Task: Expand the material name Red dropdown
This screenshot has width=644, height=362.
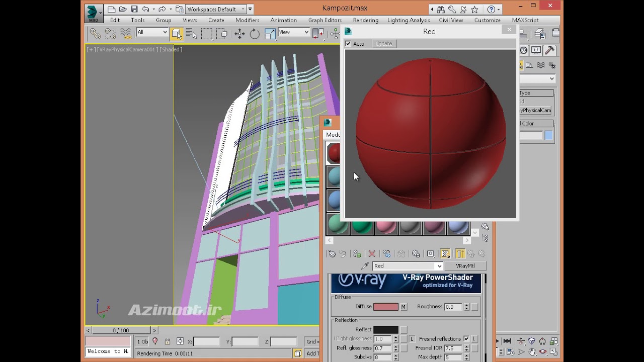Action: point(439,266)
